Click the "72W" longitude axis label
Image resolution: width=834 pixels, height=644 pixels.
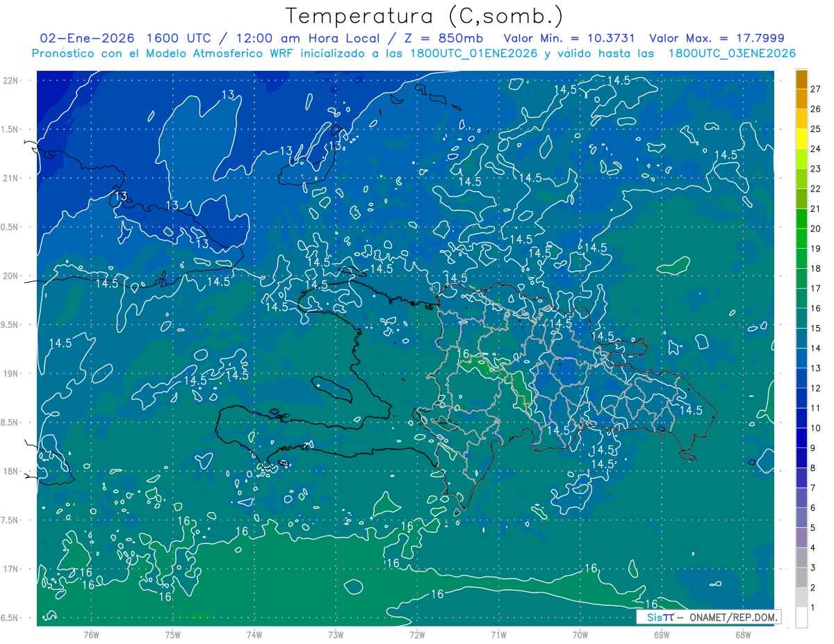(x=417, y=634)
